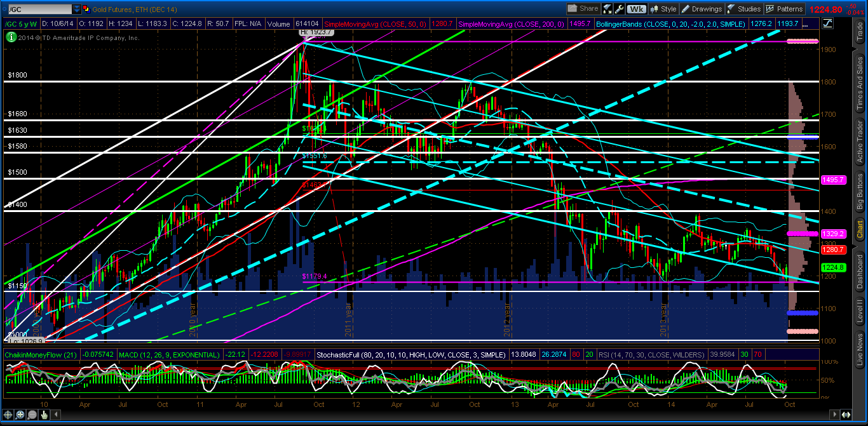Open the Dashboard side tab

pos(860,273)
